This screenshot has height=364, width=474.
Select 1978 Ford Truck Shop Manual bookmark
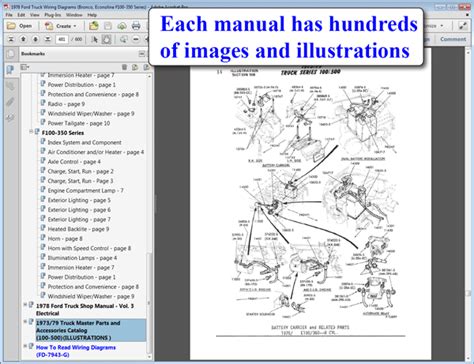[x=85, y=309]
